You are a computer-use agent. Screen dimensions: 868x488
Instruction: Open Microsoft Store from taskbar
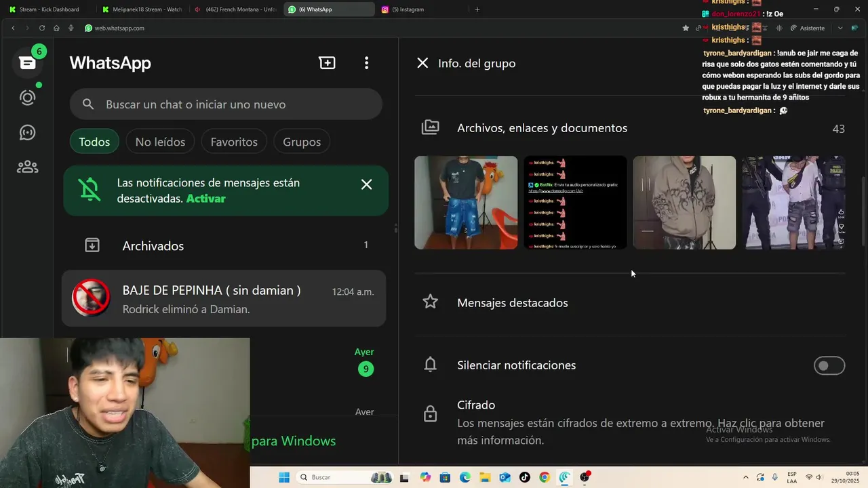tap(445, 477)
